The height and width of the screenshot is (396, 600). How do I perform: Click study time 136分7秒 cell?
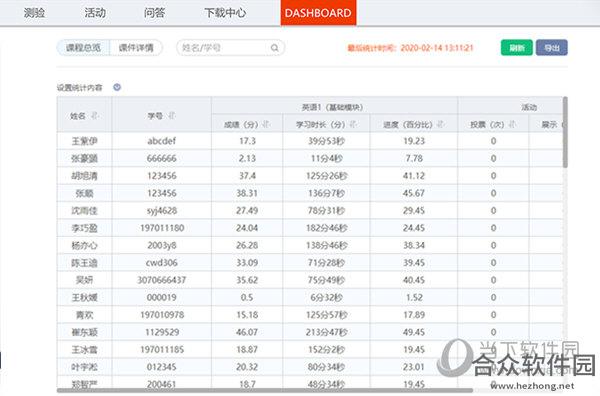[x=326, y=193]
